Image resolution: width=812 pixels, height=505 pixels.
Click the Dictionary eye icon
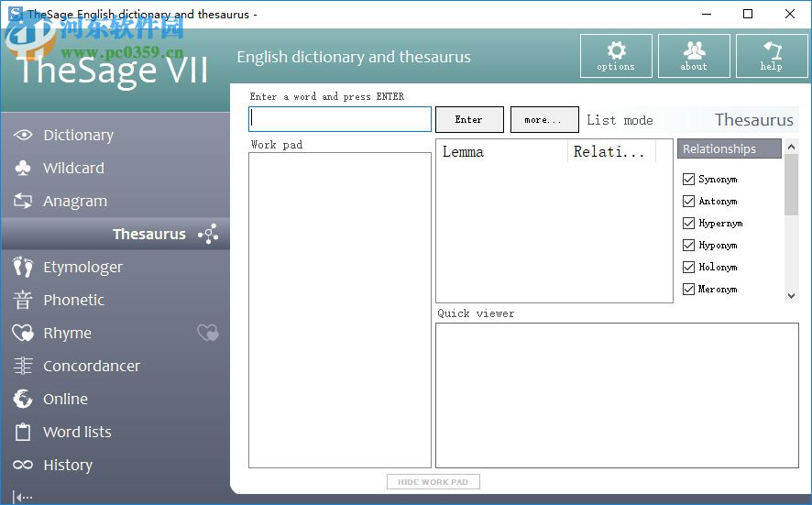[23, 135]
